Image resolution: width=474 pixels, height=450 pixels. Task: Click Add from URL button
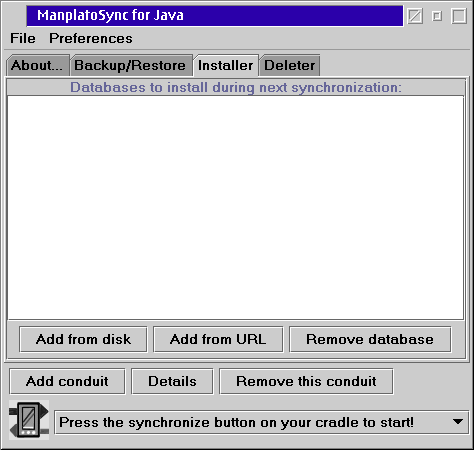pos(218,339)
